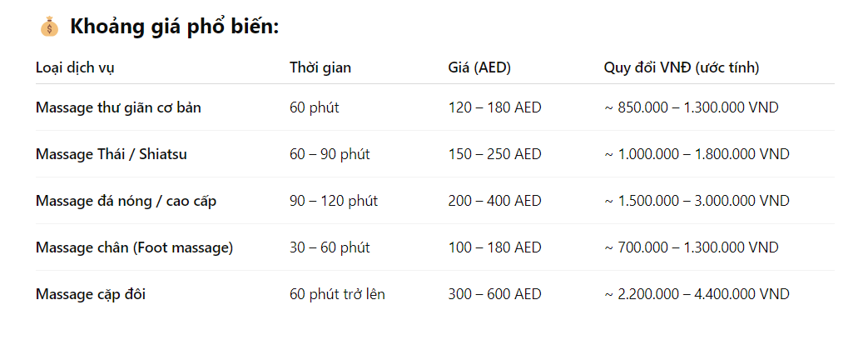The width and height of the screenshot is (868, 345).
Task: Click the 'Khoảng giá phổ biến:' heading
Action: pos(175,27)
